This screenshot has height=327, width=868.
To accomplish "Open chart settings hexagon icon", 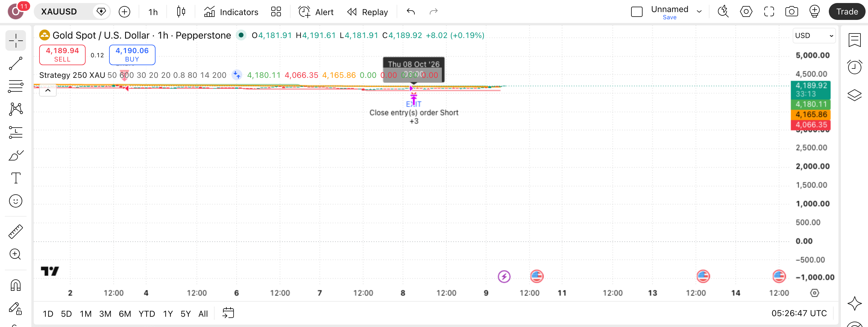I will (746, 12).
